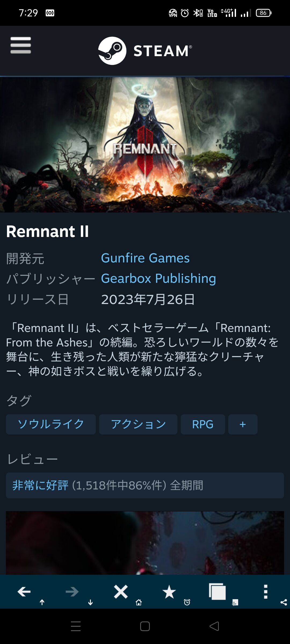Tap the Remnant II header banner image
Viewport: 290px width, 644px height.
point(145,145)
